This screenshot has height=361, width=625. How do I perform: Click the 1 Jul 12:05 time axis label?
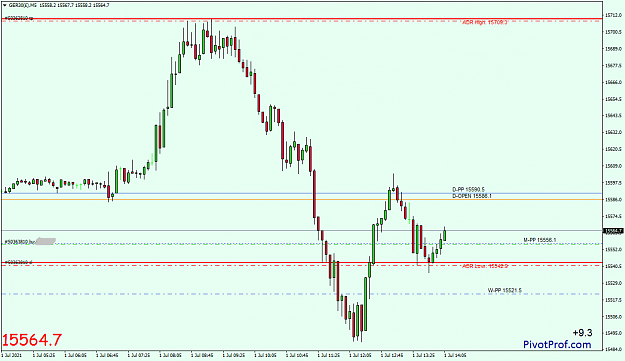point(360,355)
